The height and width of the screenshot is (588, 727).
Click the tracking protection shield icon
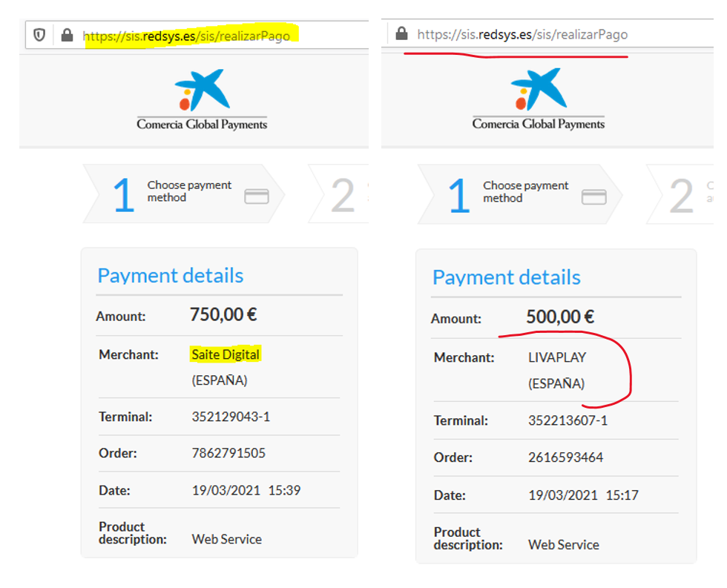(x=39, y=34)
